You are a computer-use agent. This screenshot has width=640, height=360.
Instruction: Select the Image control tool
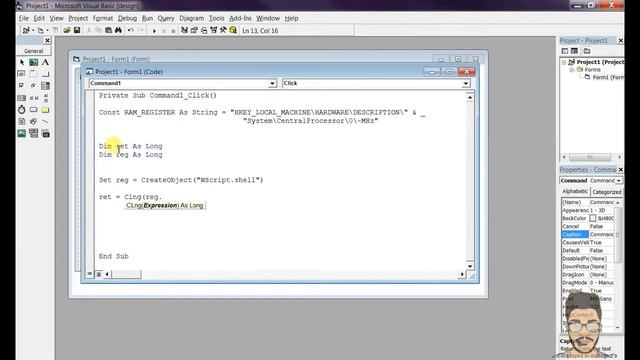pos(22,133)
